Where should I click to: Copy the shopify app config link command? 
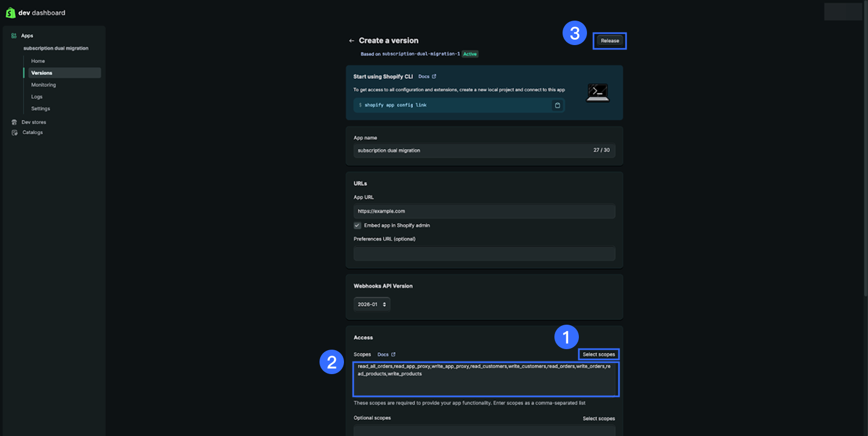tap(557, 105)
